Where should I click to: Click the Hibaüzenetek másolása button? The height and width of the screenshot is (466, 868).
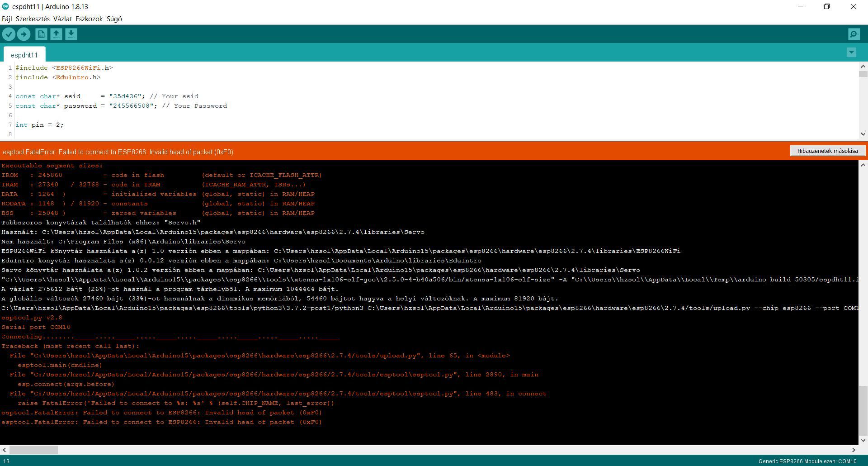(x=827, y=151)
